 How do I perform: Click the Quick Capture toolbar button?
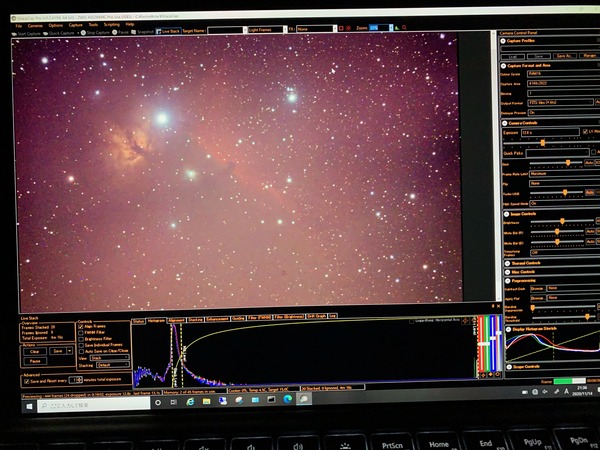tap(59, 33)
